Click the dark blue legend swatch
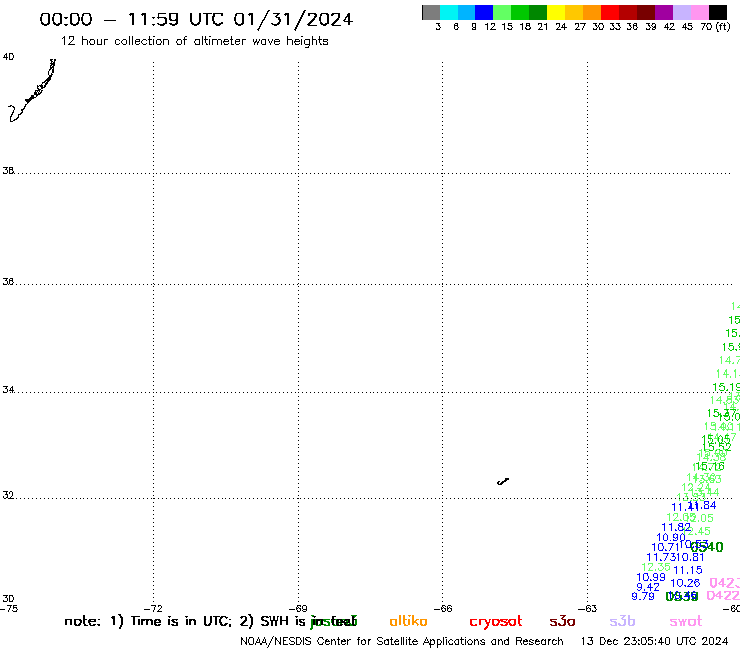Viewport: 740px width, 650px height. pyautogui.click(x=484, y=12)
